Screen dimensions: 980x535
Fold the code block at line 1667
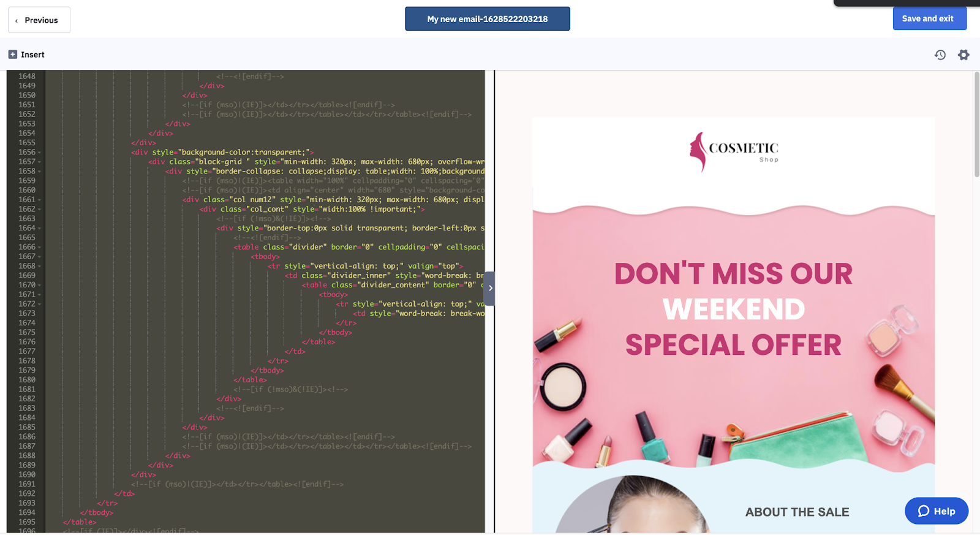point(40,257)
